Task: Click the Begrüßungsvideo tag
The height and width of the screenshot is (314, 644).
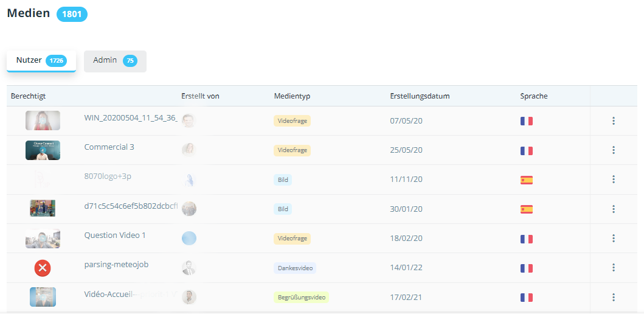Action: pyautogui.click(x=301, y=298)
